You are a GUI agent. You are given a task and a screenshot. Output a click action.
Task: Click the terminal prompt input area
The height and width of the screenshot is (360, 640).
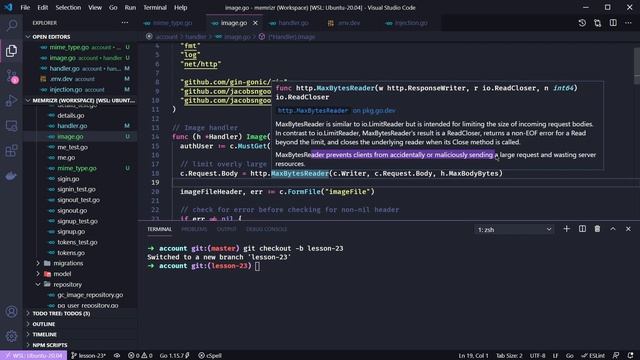257,266
